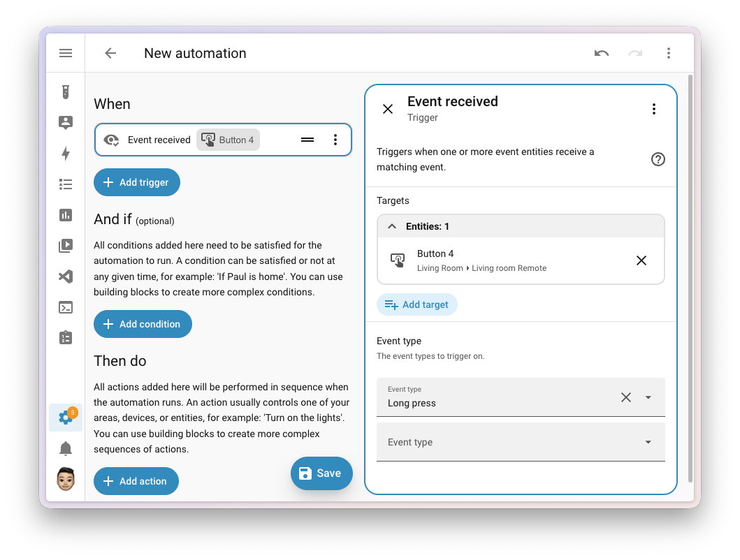Redo the last change
The image size is (740, 560).
(x=634, y=53)
